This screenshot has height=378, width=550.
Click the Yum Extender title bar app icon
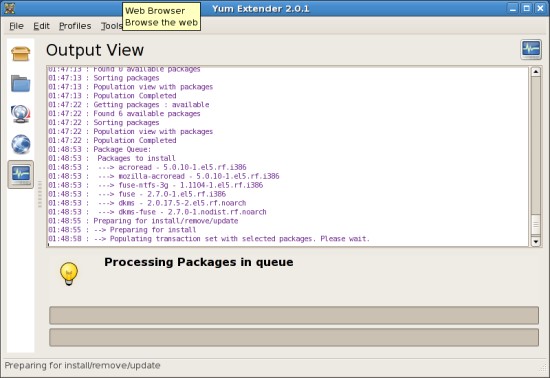9,8
